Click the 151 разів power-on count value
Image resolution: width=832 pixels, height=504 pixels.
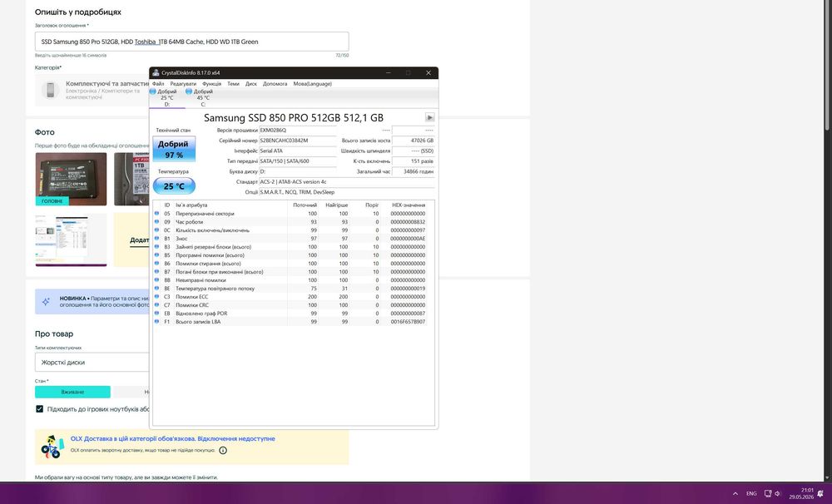coord(414,161)
